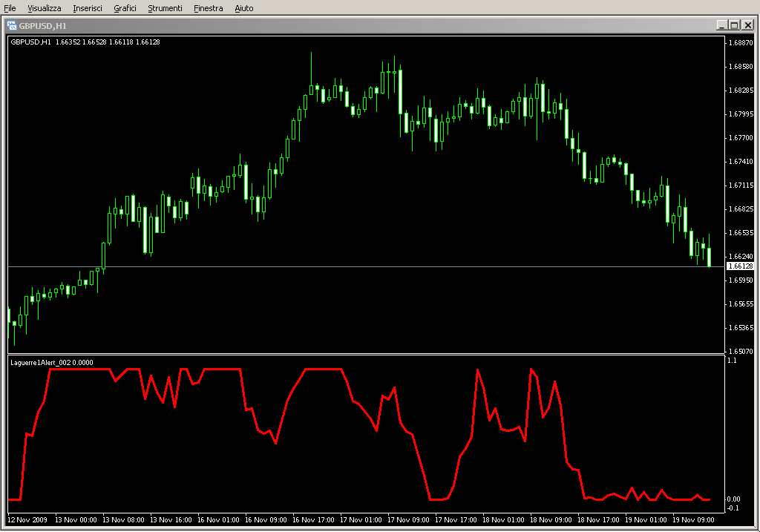
Task: Click the 1.68285 price scale value
Action: pos(741,90)
